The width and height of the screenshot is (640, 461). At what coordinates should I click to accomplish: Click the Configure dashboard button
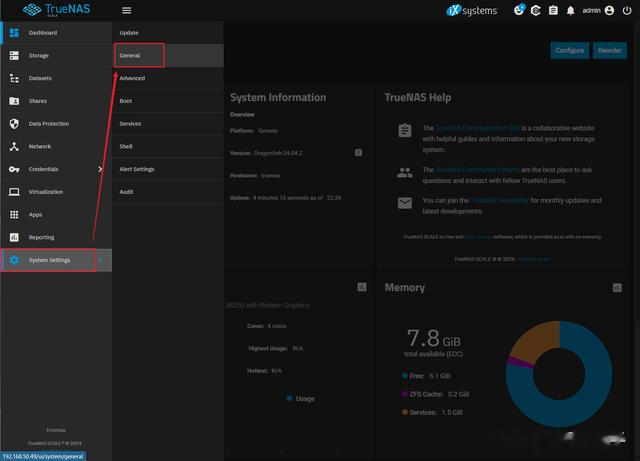click(569, 51)
